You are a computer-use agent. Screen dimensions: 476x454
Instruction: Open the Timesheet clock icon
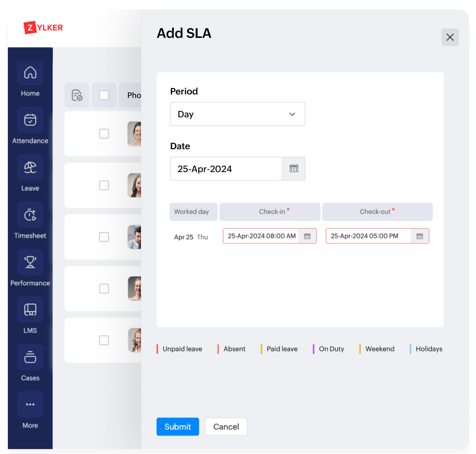(30, 215)
